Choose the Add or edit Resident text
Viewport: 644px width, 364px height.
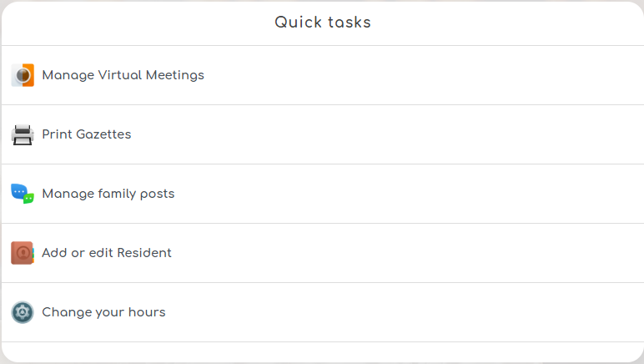107,253
